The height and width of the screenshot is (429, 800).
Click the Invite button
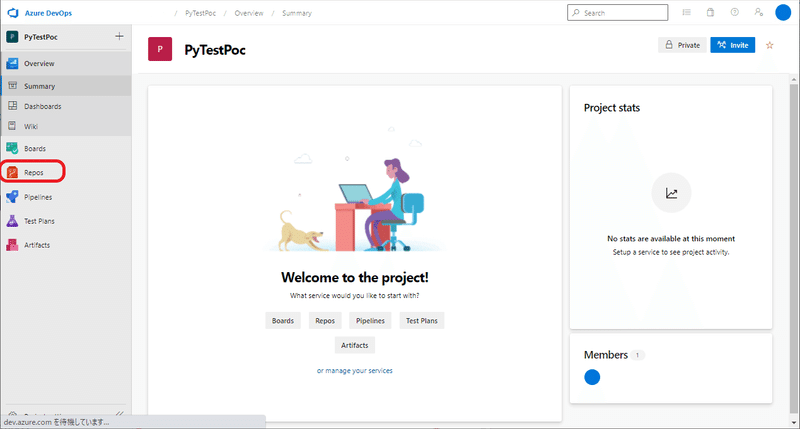733,45
